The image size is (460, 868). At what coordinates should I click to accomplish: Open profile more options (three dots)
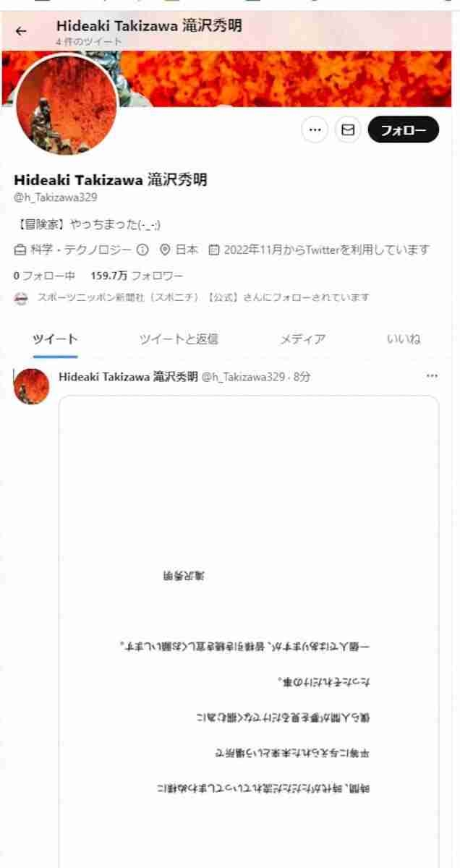point(315,129)
